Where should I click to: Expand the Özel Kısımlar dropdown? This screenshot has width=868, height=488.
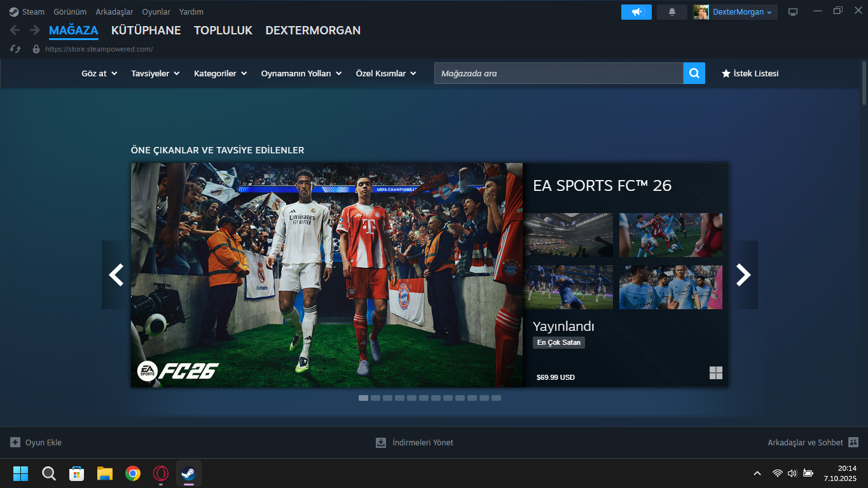tap(386, 73)
